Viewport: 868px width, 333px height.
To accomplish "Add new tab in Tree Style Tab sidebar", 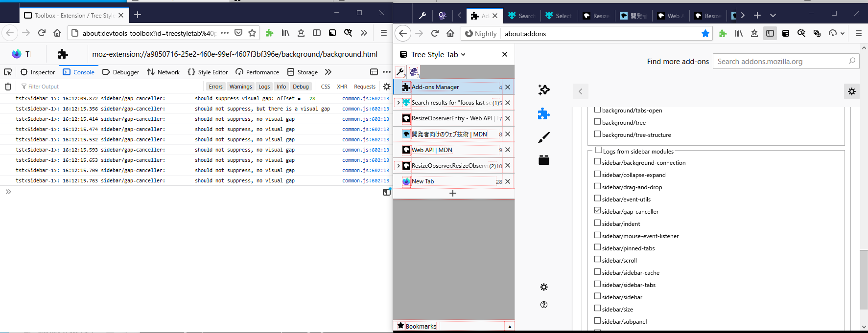I will [x=453, y=193].
